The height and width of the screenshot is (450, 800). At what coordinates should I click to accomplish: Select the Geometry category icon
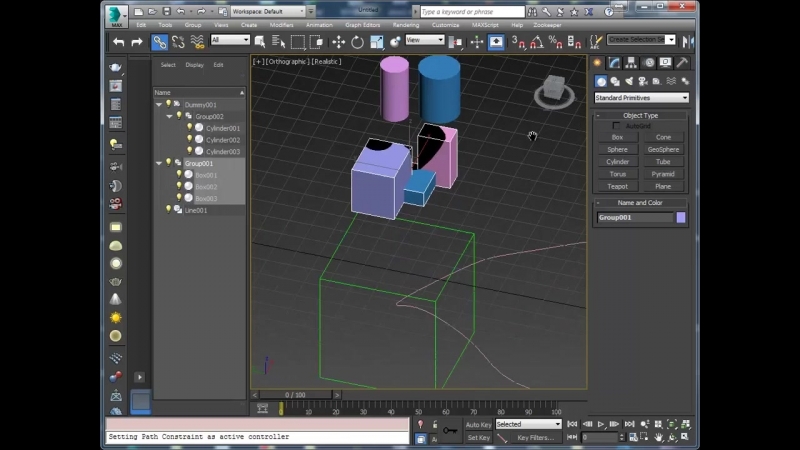coord(601,81)
